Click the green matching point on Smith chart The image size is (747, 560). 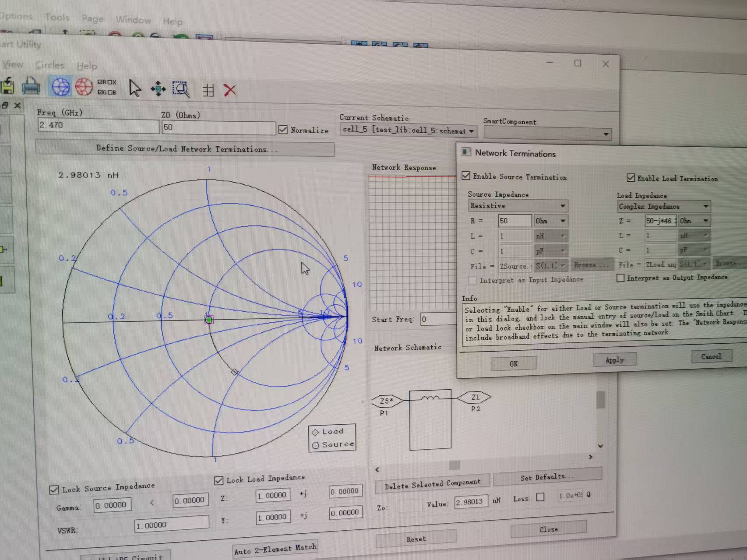209,320
